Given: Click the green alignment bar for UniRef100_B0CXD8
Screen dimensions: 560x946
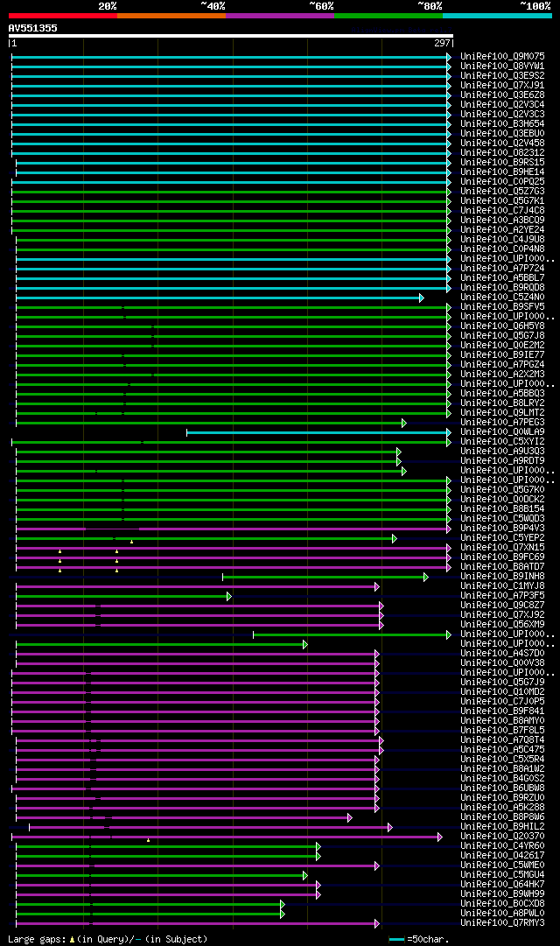Looking at the screenshot, I should coord(150,904).
